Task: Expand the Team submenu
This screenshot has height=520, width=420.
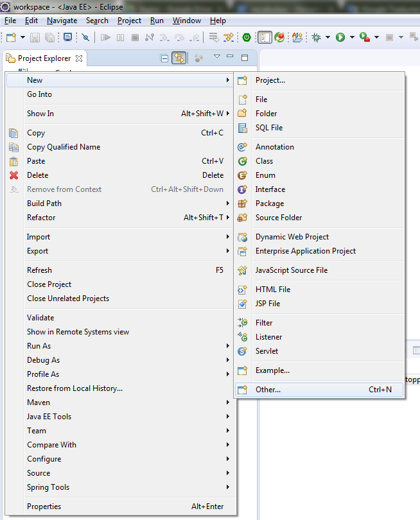Action: click(120, 431)
